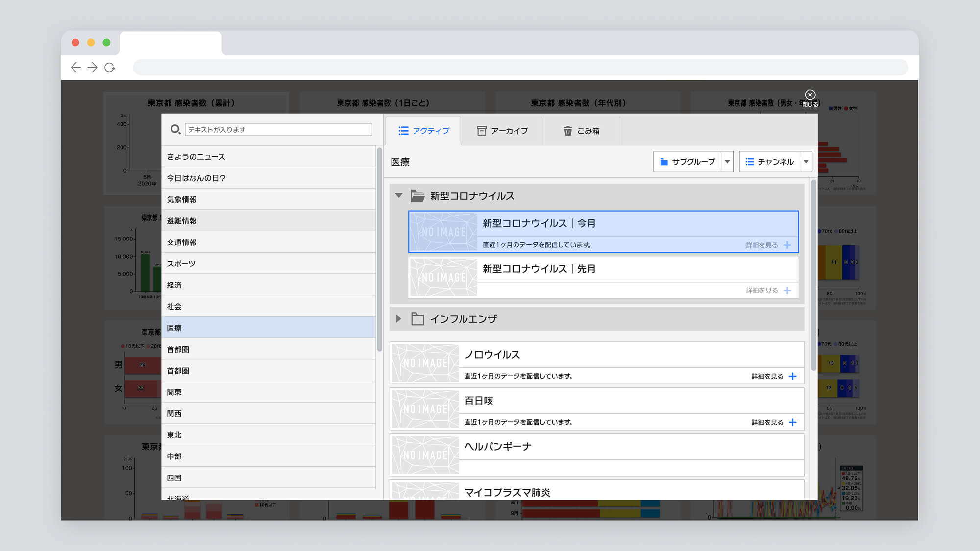Click the アーカイブ box icon

(x=482, y=131)
